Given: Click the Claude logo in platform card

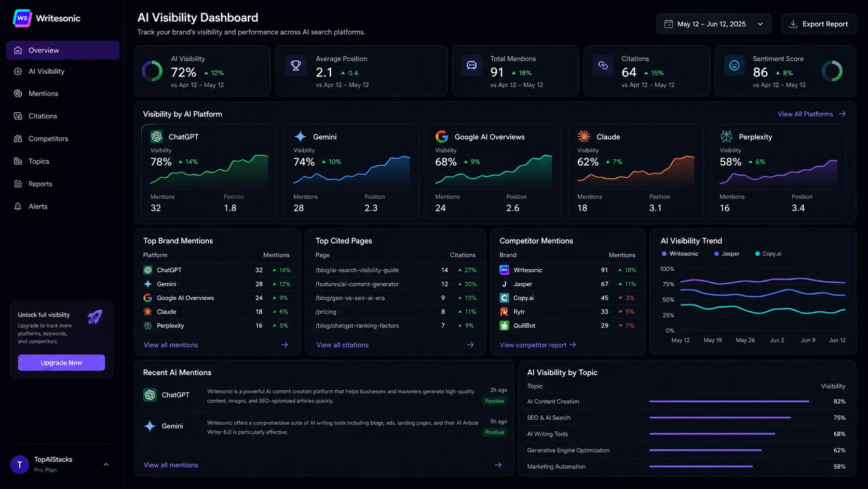Looking at the screenshot, I should (584, 137).
